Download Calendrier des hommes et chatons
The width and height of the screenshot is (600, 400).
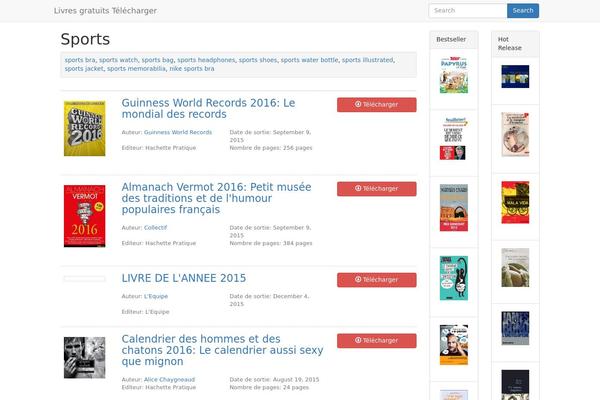377,341
